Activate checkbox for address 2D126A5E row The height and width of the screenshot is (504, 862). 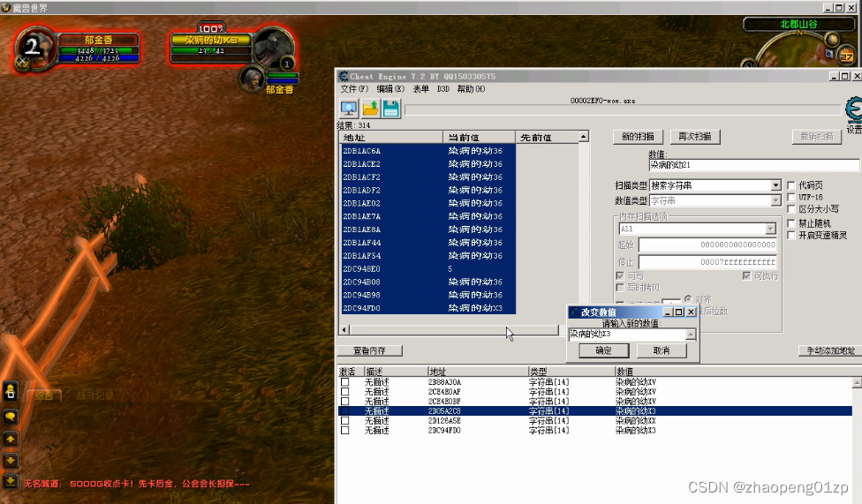point(344,420)
